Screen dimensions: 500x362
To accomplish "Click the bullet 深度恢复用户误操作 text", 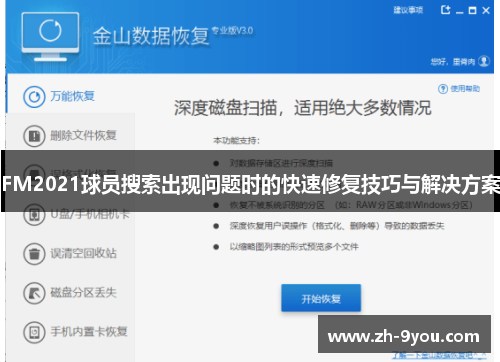I will point(337,226).
